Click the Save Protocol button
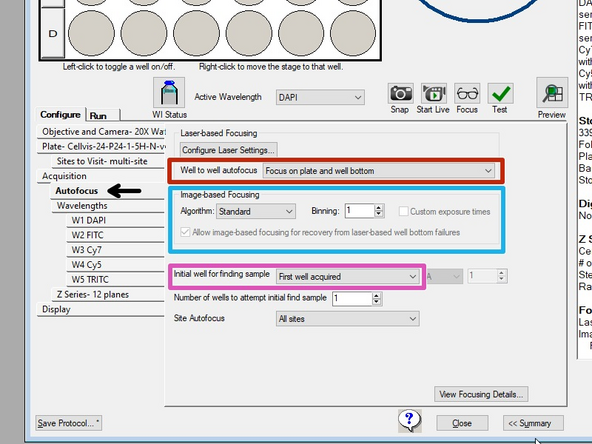Viewport: 592px width, 444px height. [68, 423]
